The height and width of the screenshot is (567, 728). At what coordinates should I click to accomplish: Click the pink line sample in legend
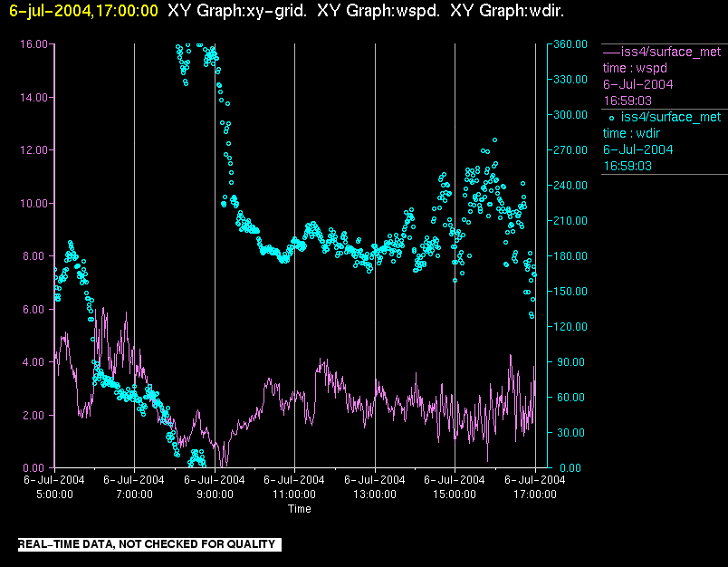[611, 52]
